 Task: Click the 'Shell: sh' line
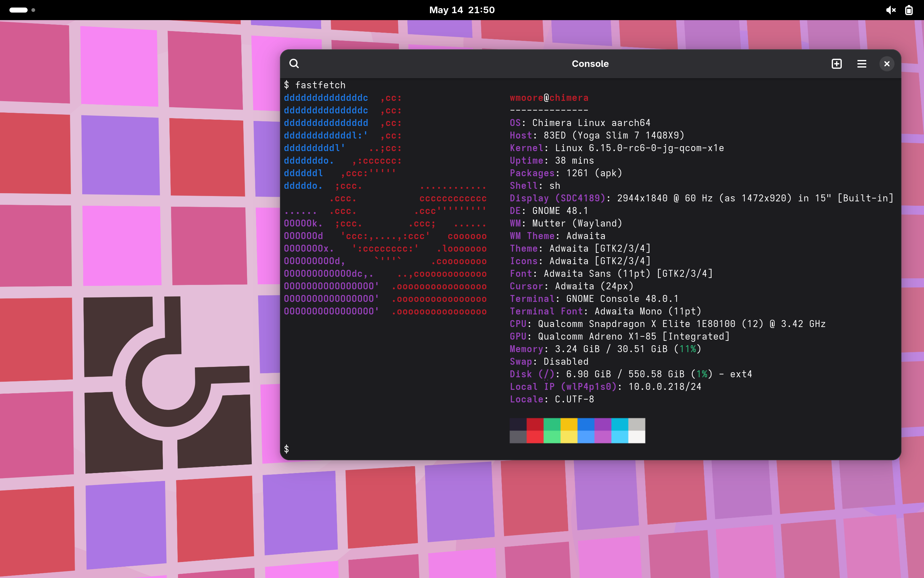[535, 186]
